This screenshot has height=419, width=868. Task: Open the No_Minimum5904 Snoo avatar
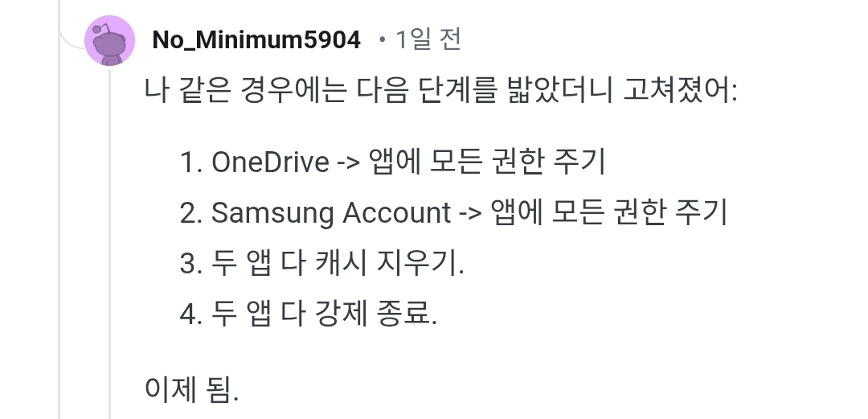[109, 40]
